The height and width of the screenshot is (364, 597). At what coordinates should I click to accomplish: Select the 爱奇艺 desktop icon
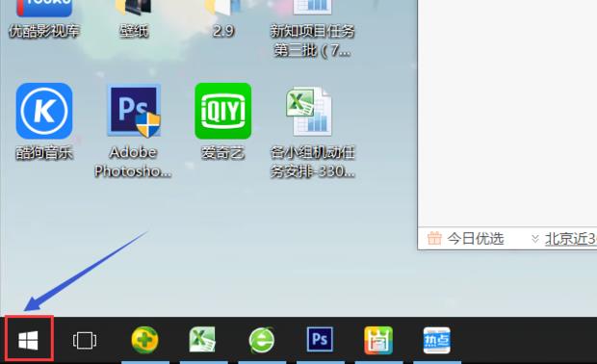coord(223,121)
